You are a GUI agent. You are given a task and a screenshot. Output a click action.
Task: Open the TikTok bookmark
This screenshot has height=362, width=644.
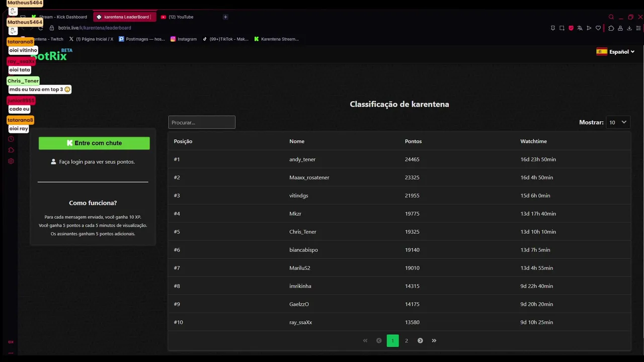[x=225, y=39]
